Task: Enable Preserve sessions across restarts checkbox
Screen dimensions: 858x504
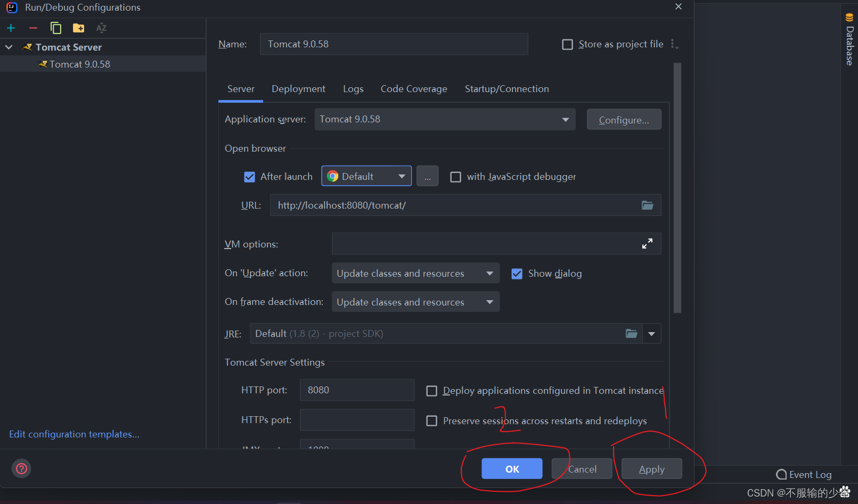Action: (432, 421)
